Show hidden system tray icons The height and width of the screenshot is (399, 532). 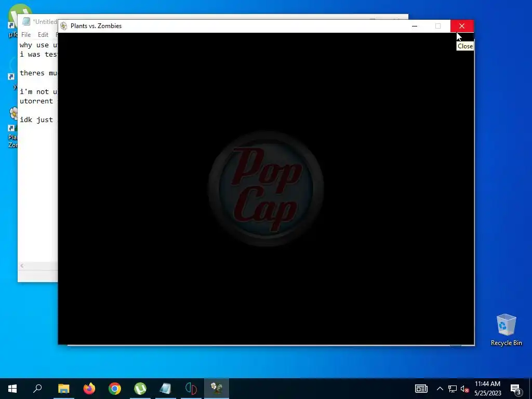tap(440, 389)
